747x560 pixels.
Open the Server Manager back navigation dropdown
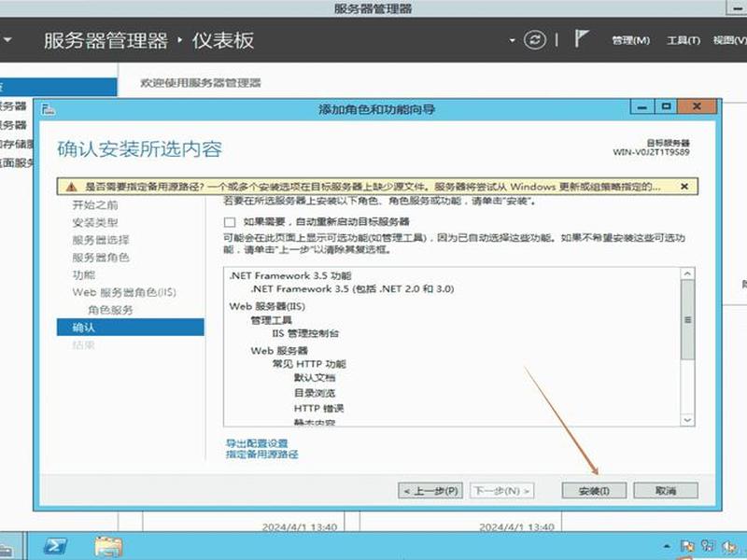click(7, 40)
